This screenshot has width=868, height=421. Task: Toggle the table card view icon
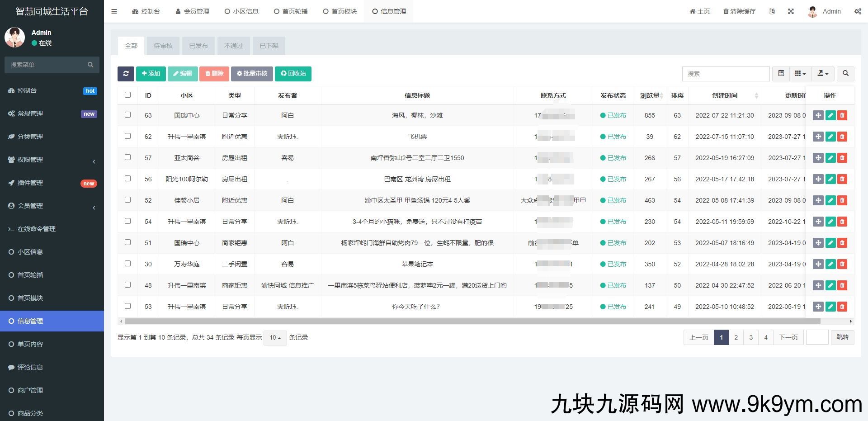click(781, 74)
